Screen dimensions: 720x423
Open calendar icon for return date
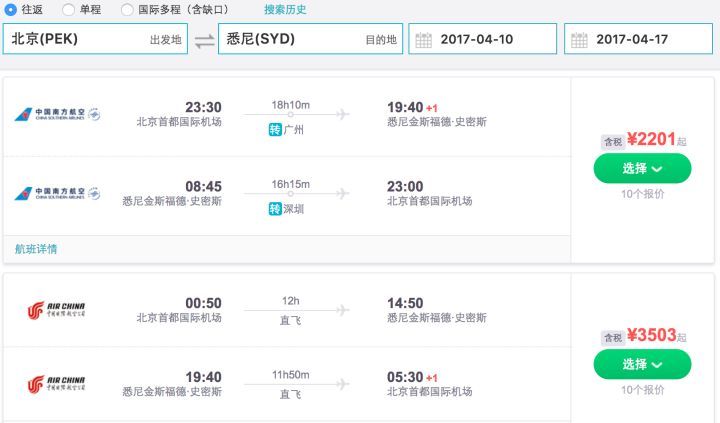pos(579,40)
